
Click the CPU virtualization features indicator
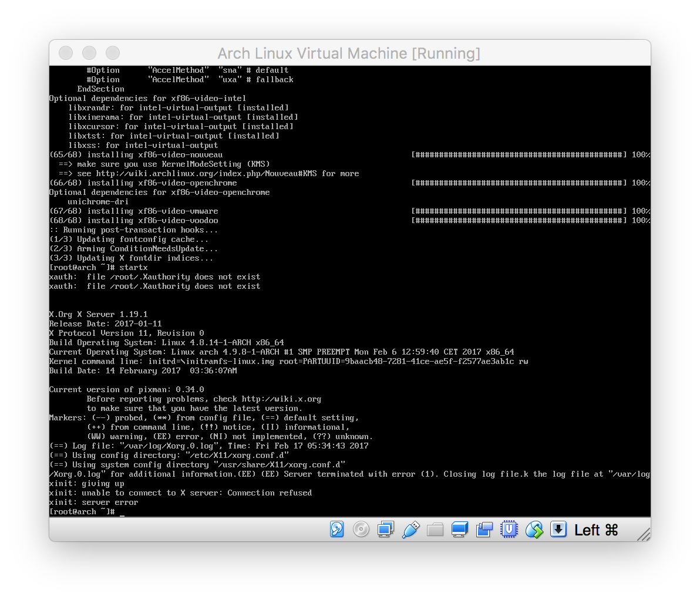[x=509, y=530]
